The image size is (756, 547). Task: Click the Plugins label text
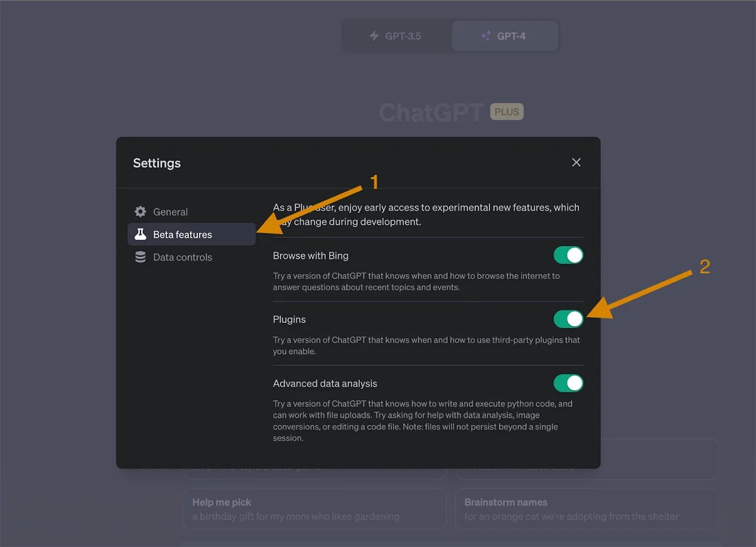coord(289,319)
